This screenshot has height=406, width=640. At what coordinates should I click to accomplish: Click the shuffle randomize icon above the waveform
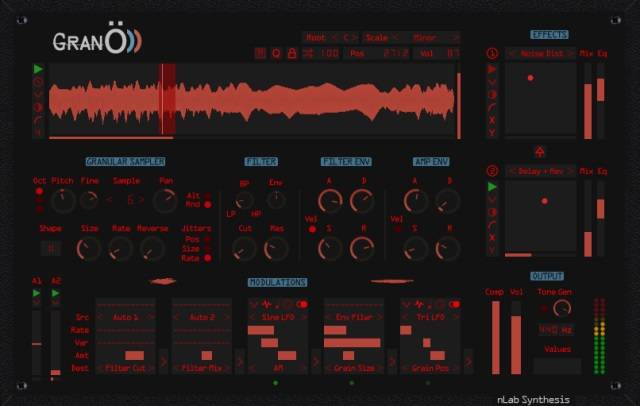[306, 53]
